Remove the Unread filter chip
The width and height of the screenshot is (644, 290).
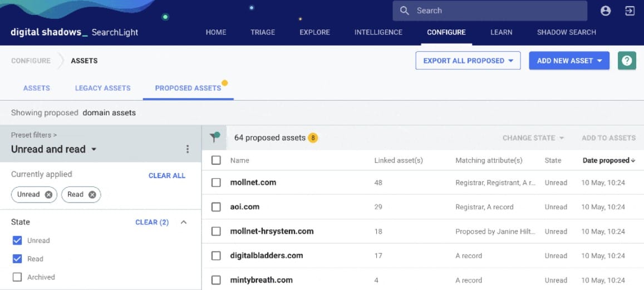[48, 195]
